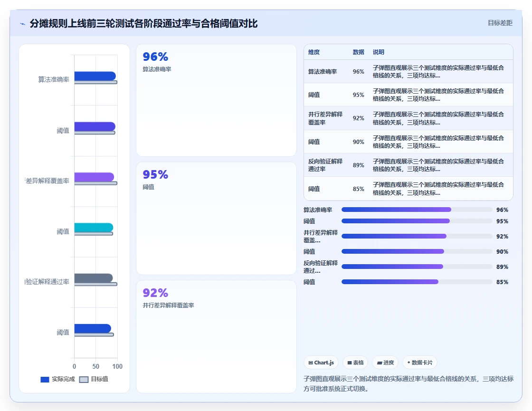Click the 差异解释覆盖率 axis label in the chart
Viewport: 532px width, 411px height.
47,181
